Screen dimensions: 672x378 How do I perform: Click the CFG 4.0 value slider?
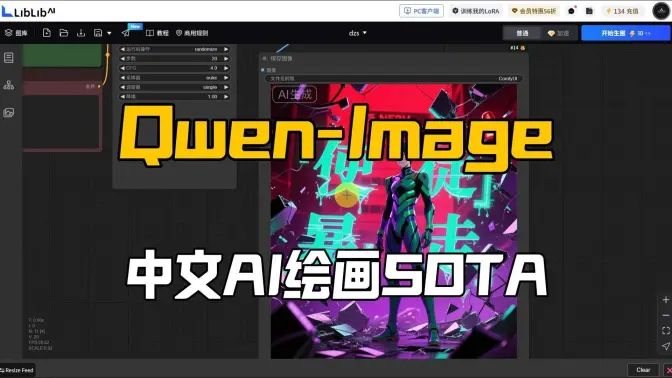pos(174,68)
